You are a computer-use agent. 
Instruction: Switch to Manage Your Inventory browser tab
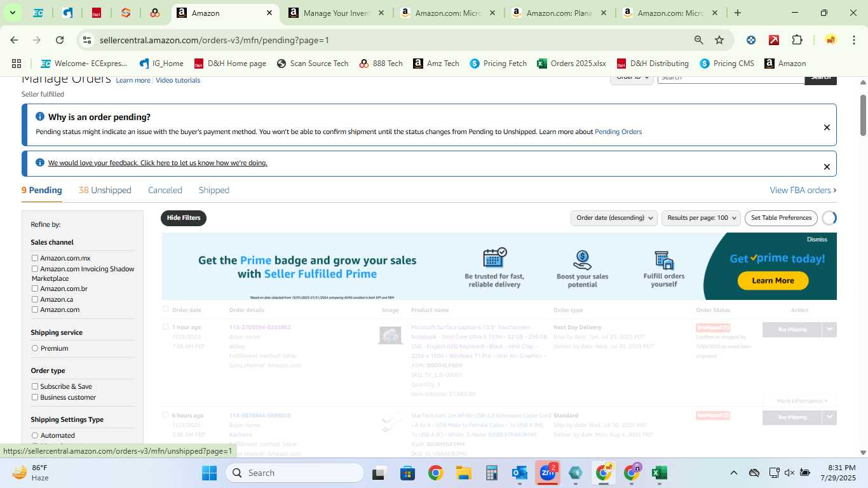[x=337, y=13]
